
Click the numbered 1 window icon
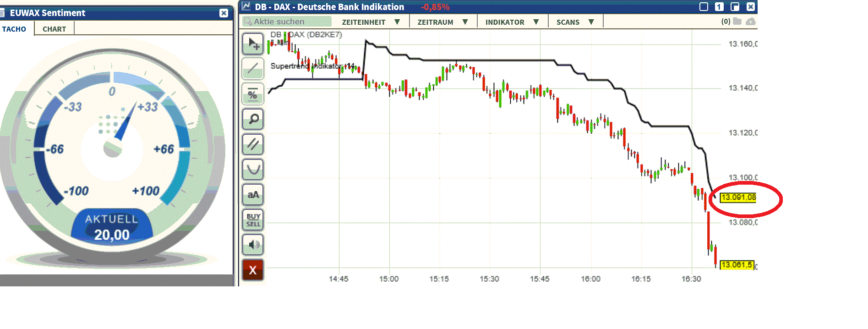point(720,6)
